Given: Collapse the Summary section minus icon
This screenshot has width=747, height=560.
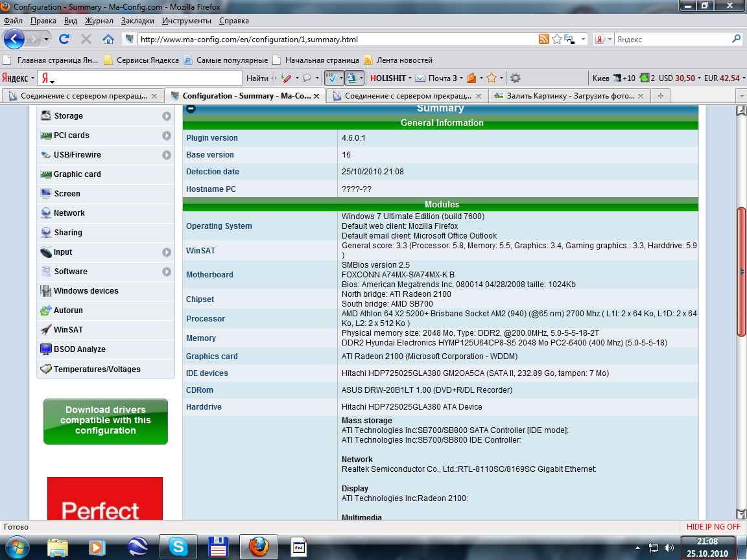Looking at the screenshot, I should click(x=191, y=109).
